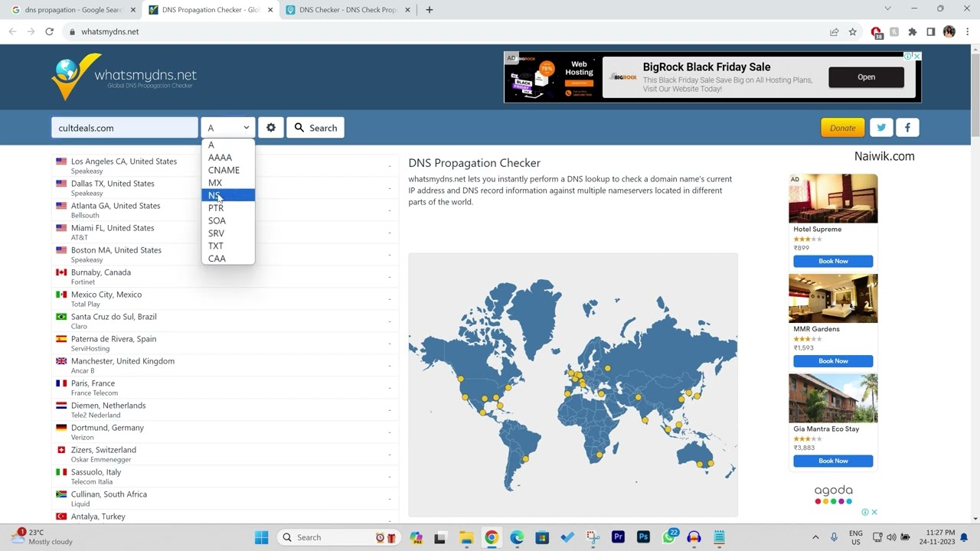
Task: Choose SRV record option
Action: (228, 233)
